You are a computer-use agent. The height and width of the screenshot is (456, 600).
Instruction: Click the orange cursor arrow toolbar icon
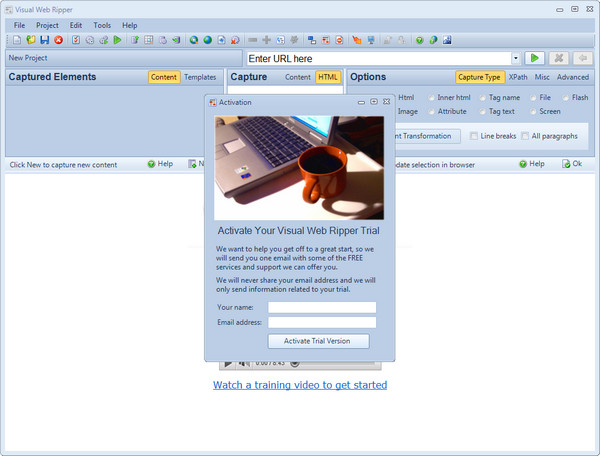tap(357, 40)
